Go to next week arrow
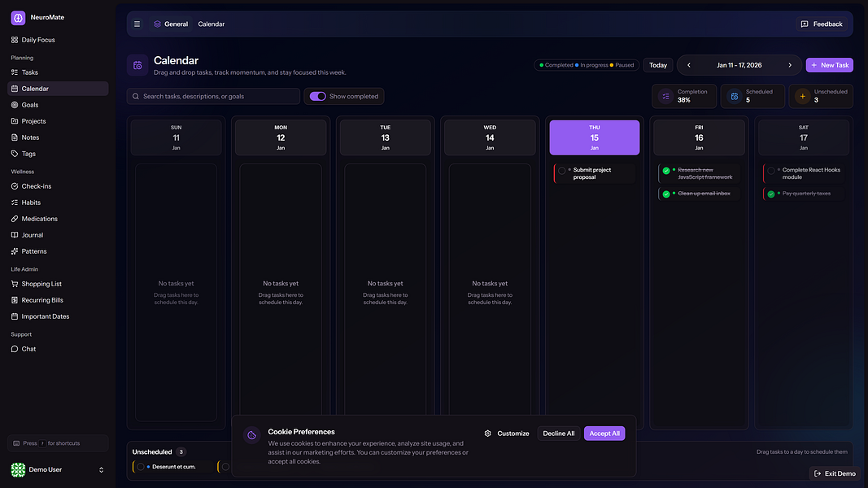Screen dimensions: 868x488 coord(790,65)
